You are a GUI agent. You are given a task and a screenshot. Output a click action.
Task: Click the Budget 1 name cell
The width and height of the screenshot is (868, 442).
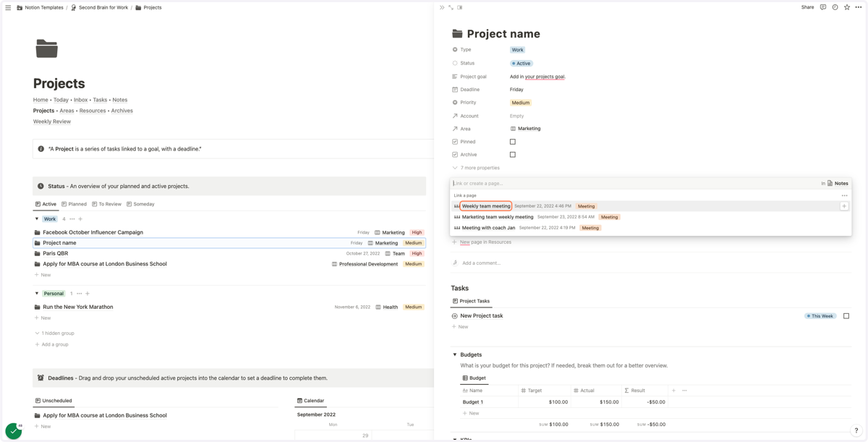click(489, 402)
